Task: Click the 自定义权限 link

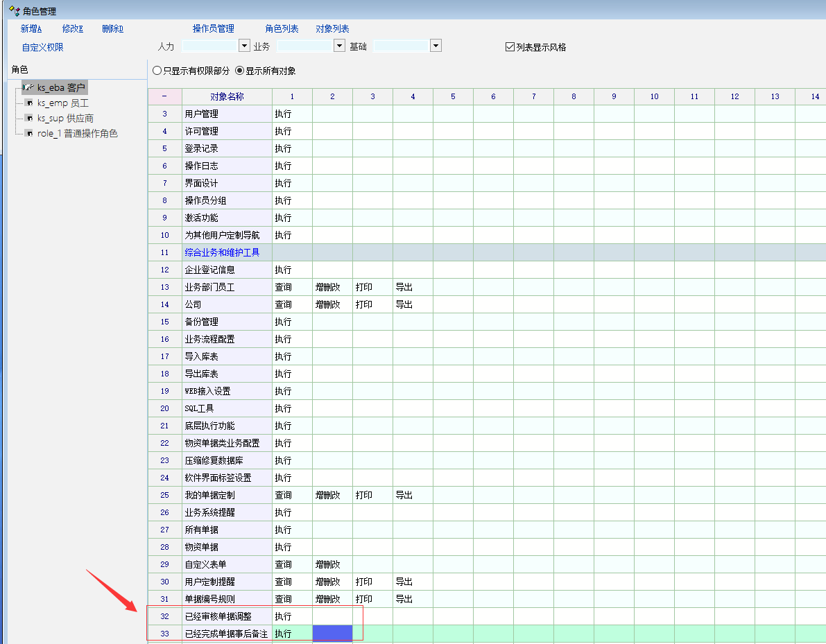Action: click(x=43, y=47)
